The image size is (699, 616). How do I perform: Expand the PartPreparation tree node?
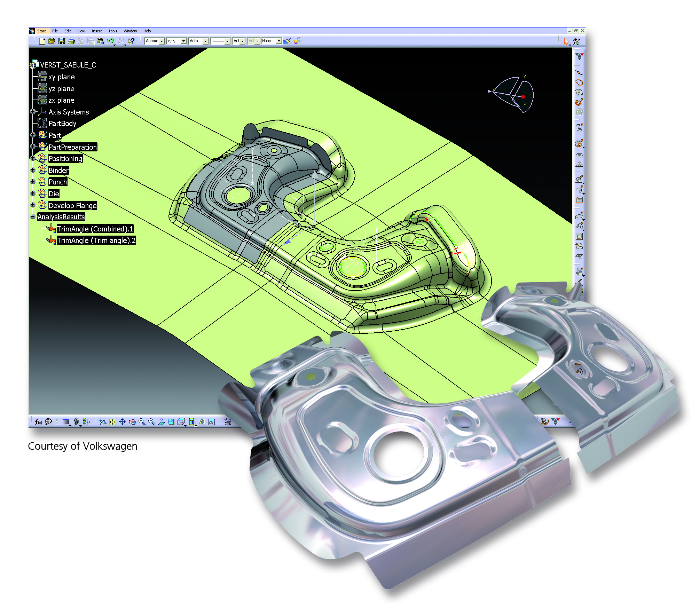tap(33, 147)
